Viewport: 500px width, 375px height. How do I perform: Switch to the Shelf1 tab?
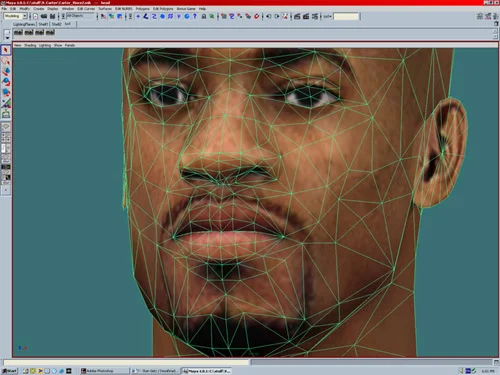pyautogui.click(x=43, y=24)
